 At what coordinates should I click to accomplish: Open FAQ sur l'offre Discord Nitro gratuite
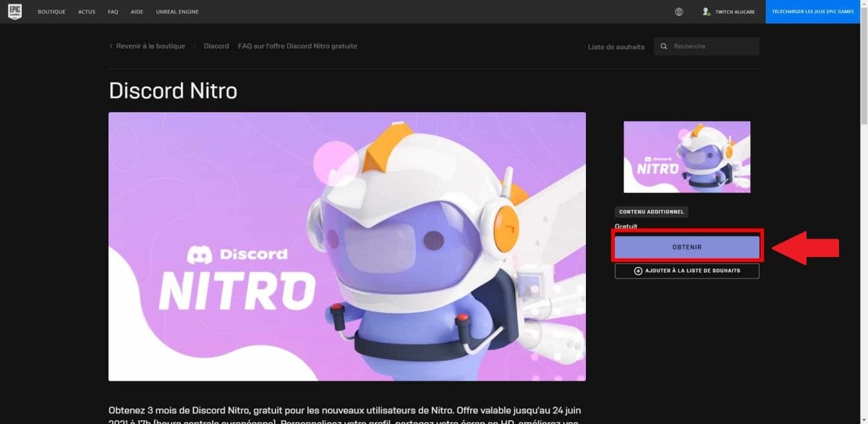pyautogui.click(x=297, y=46)
